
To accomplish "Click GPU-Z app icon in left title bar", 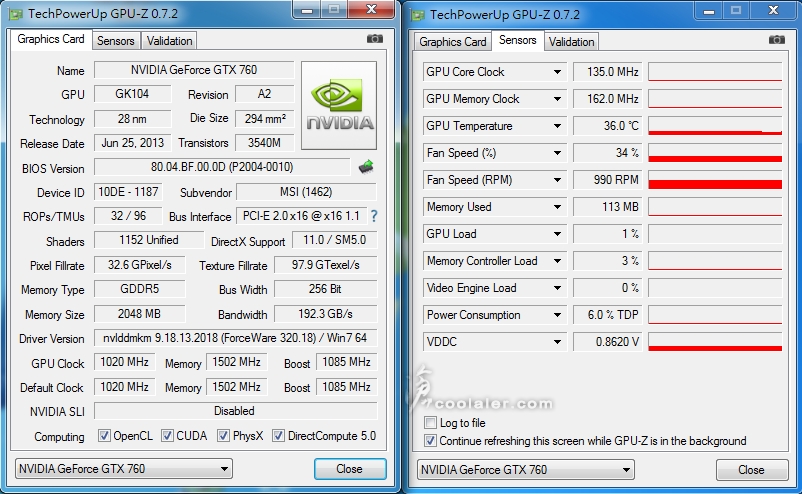I will click(15, 14).
